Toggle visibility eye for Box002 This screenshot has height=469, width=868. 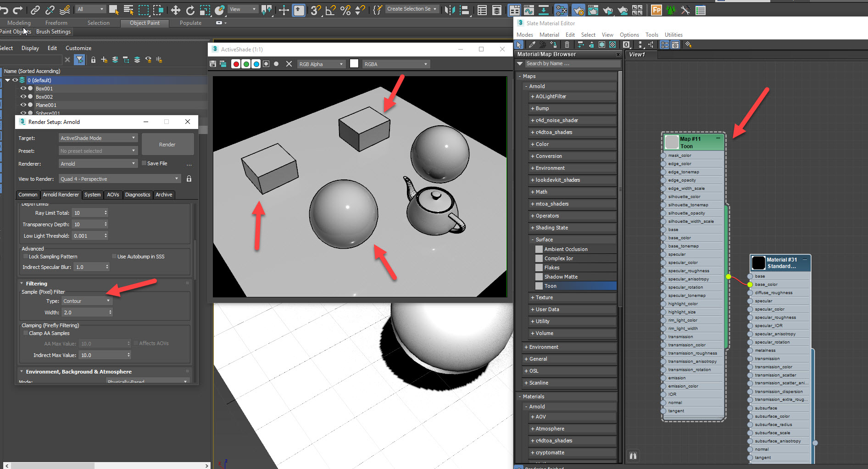pyautogui.click(x=23, y=97)
